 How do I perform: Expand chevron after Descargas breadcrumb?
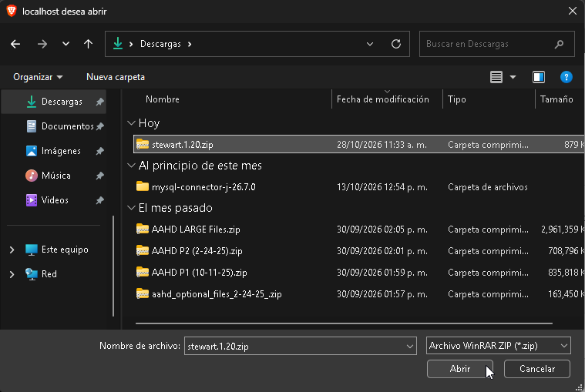click(x=190, y=44)
